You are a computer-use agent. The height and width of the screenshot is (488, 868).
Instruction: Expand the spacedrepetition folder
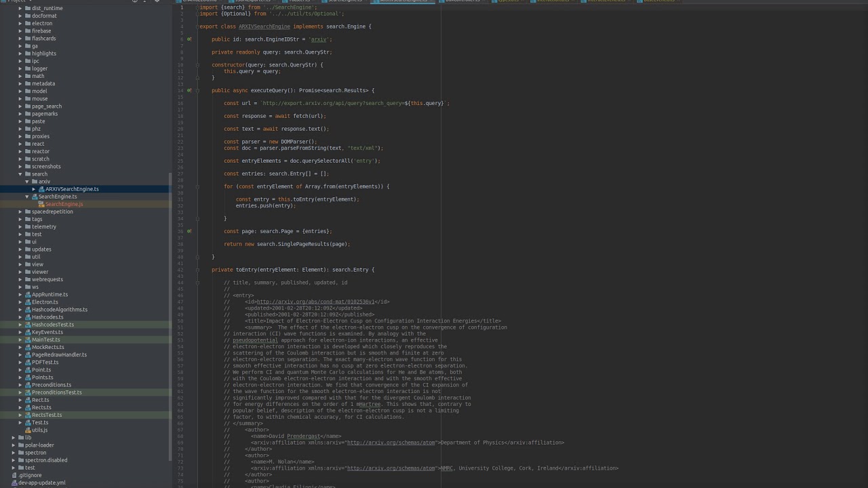pos(20,211)
